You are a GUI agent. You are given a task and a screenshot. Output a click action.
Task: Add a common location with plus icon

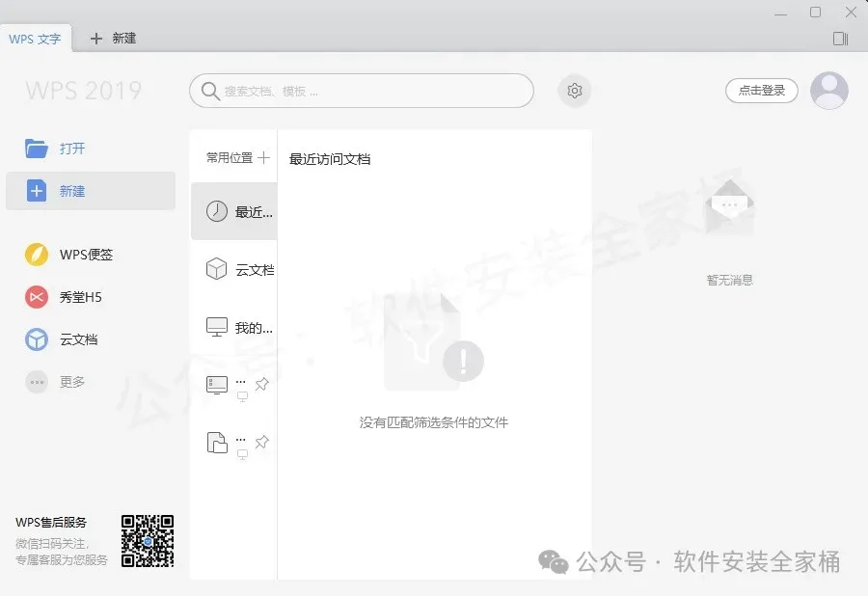[x=264, y=158]
